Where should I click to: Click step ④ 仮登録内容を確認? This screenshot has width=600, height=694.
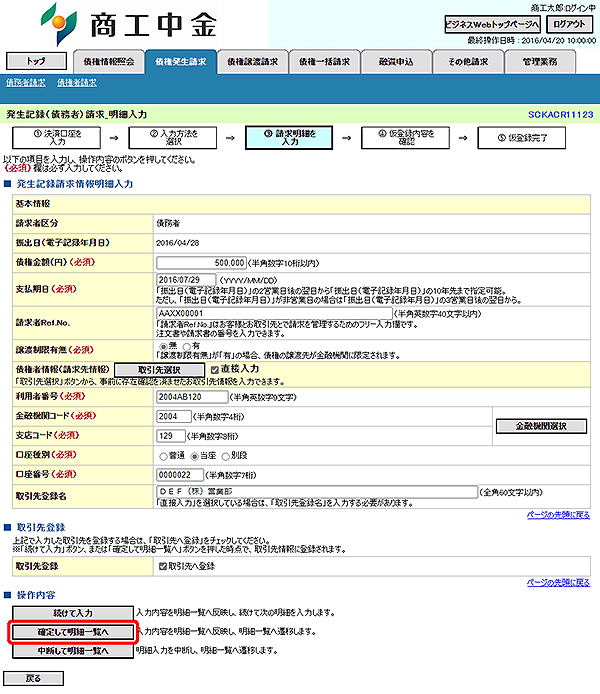point(405,138)
